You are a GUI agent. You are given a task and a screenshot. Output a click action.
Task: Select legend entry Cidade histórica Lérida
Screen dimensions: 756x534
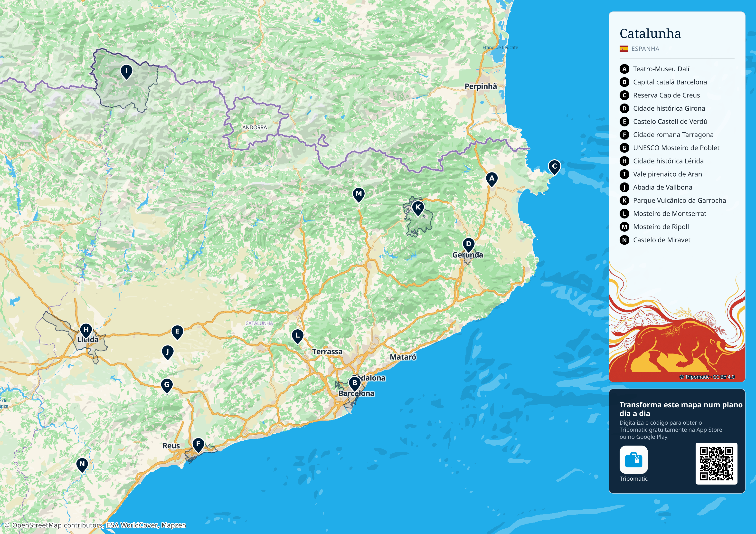click(x=668, y=161)
